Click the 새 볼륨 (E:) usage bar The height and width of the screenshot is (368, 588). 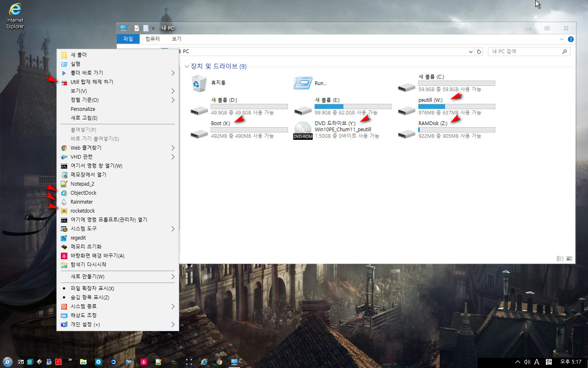tap(353, 106)
